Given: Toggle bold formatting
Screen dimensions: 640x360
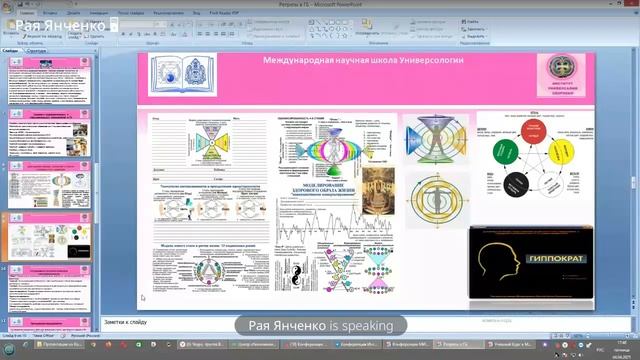Looking at the screenshot, I should [x=123, y=34].
